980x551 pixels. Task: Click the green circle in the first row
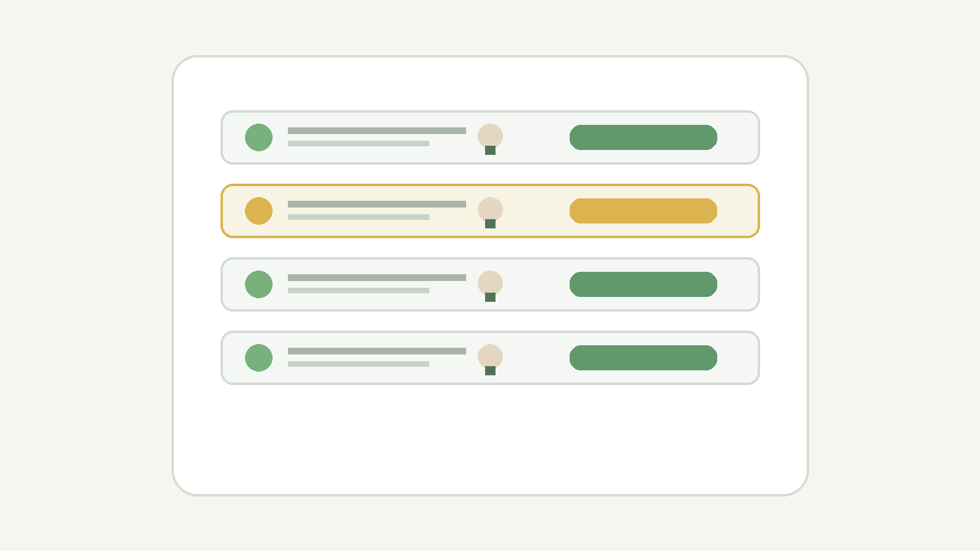click(x=258, y=137)
